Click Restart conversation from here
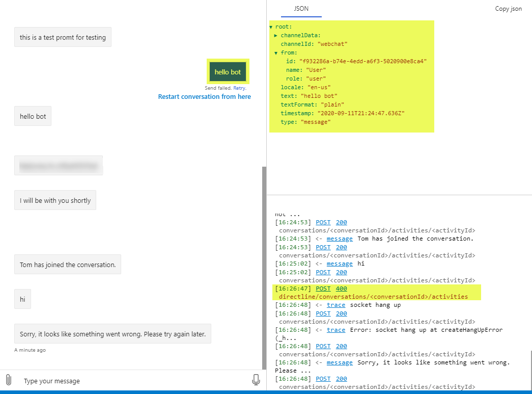Viewport: 532px width, 394px height. (204, 96)
